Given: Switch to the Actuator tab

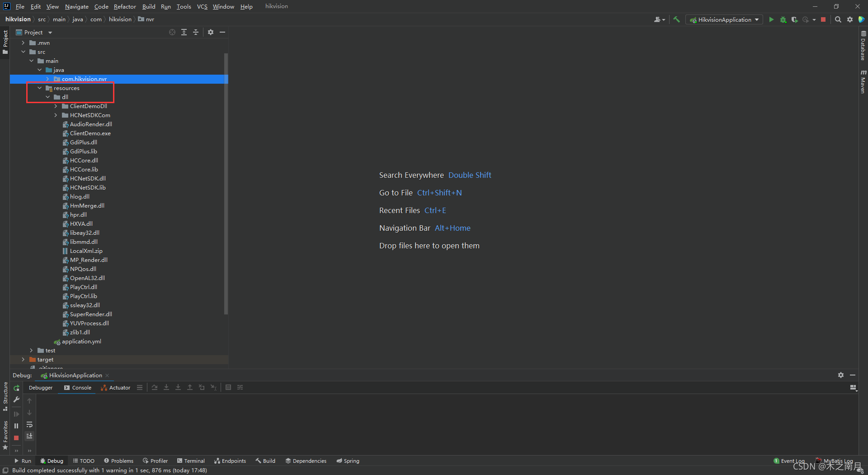Looking at the screenshot, I should (115, 388).
